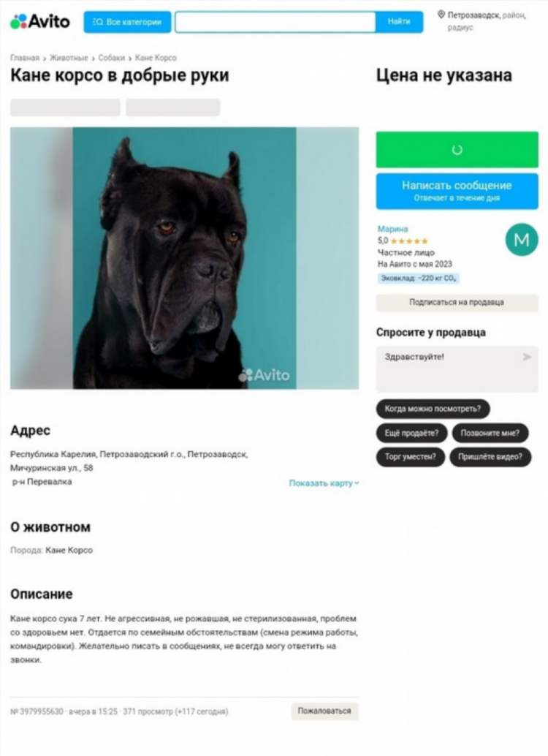
Task: Click the top search input field
Action: (x=275, y=22)
